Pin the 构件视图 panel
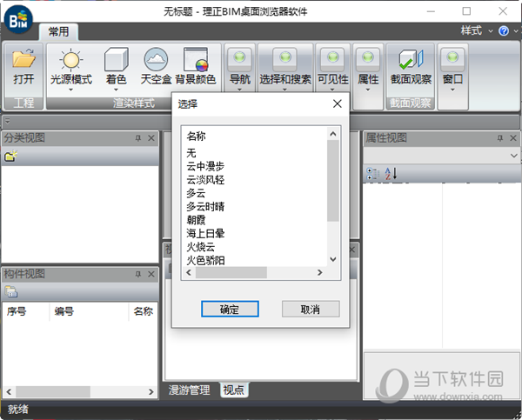 point(138,274)
